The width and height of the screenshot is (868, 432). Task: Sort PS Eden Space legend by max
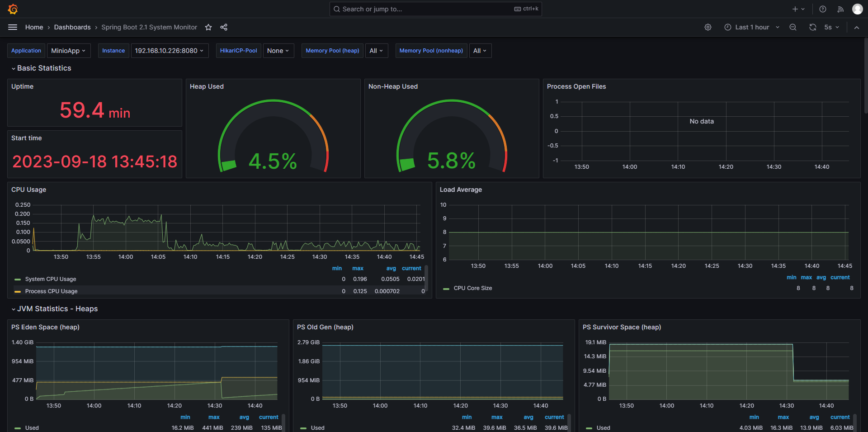(x=214, y=417)
